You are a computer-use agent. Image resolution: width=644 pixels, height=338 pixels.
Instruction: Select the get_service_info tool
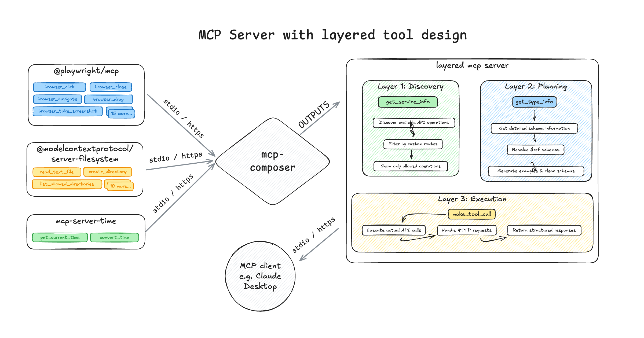[x=408, y=102]
